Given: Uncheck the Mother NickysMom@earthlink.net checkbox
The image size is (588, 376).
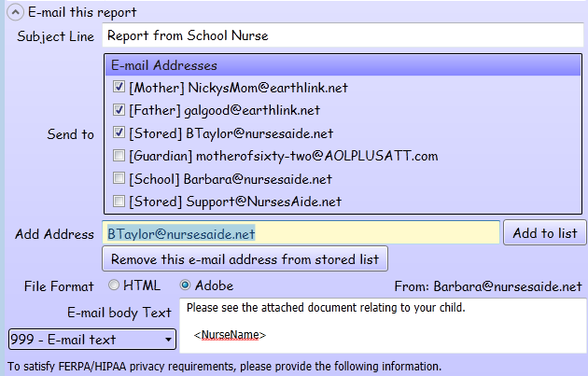Looking at the screenshot, I should 119,88.
